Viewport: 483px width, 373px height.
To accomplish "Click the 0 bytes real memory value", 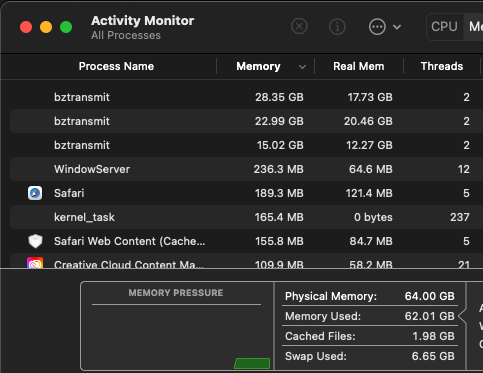I will pyautogui.click(x=373, y=217).
